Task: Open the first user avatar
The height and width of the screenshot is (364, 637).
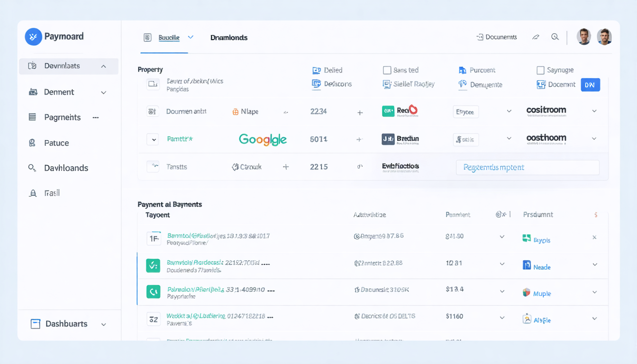Action: 584,36
